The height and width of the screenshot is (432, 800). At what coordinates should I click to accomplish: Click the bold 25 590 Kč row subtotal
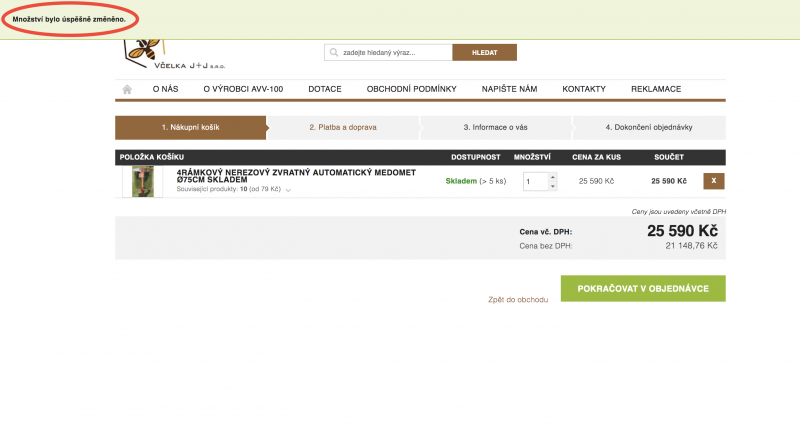(669, 181)
